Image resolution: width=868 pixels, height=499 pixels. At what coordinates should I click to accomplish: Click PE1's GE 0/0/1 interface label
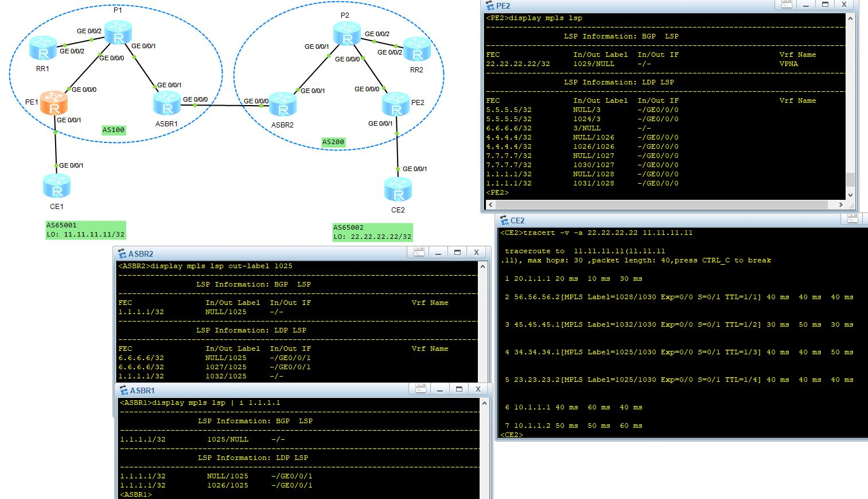point(69,120)
